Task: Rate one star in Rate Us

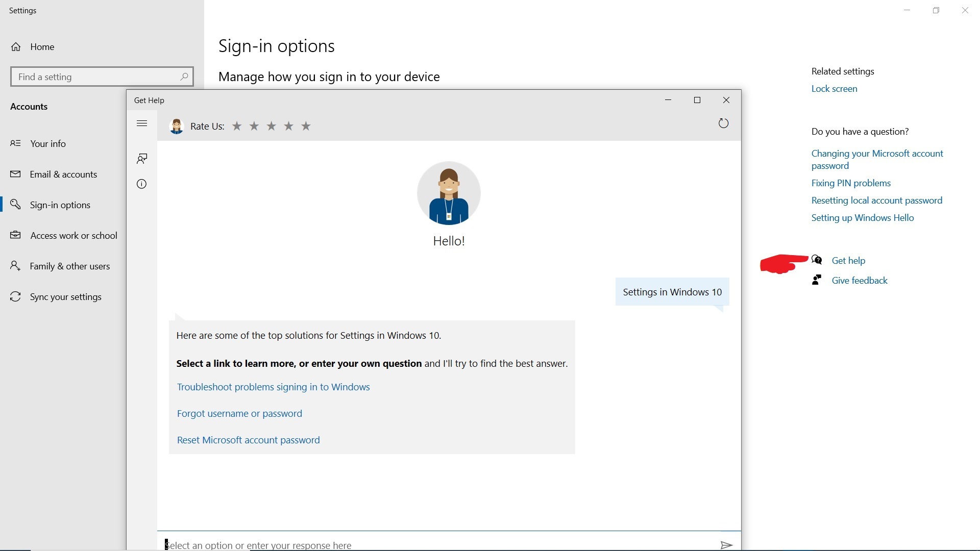Action: 237,126
